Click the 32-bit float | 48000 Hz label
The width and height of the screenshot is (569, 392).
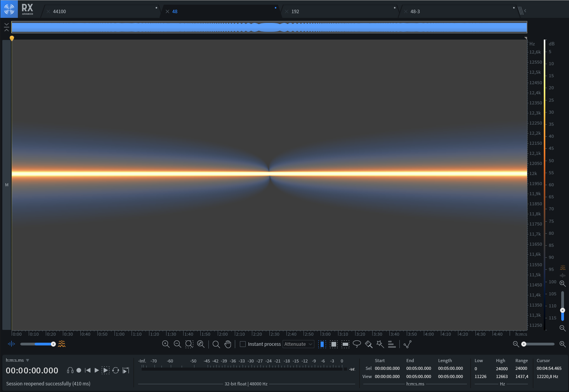246,384
